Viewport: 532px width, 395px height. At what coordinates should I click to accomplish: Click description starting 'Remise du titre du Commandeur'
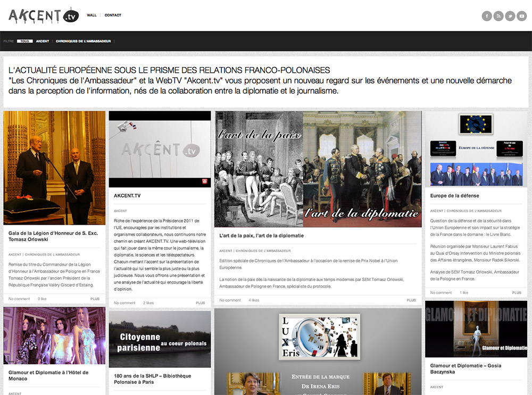[x=54, y=275]
